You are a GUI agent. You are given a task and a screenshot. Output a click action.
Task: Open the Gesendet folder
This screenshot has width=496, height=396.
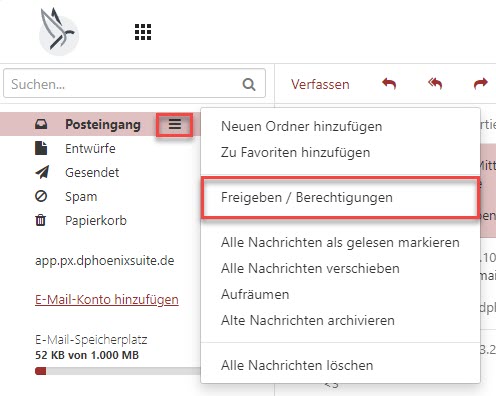tap(92, 172)
